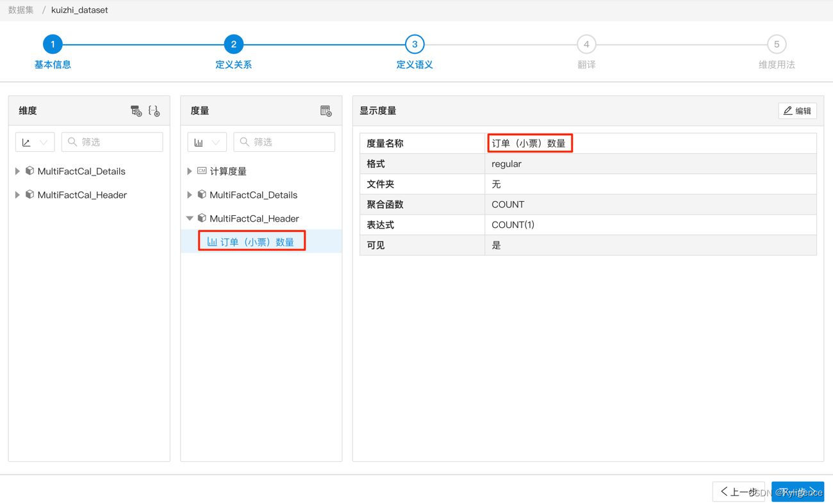Jump to step 4 翻译
The width and height of the screenshot is (833, 504).
[586, 44]
